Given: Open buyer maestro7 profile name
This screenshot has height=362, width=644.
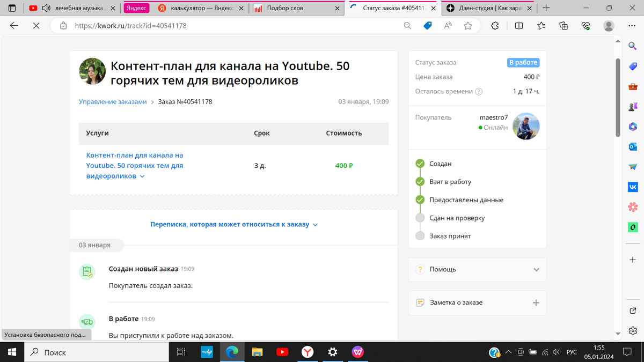Looking at the screenshot, I should tap(493, 117).
